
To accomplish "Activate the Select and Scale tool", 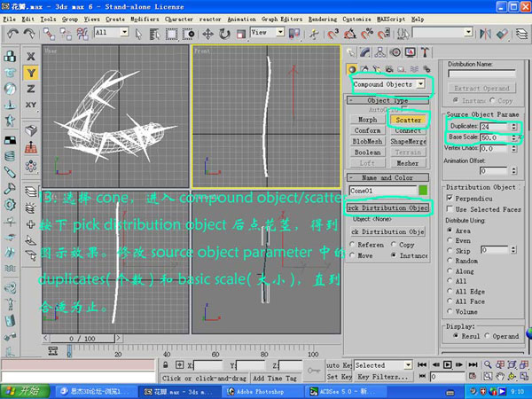I will [x=241, y=34].
